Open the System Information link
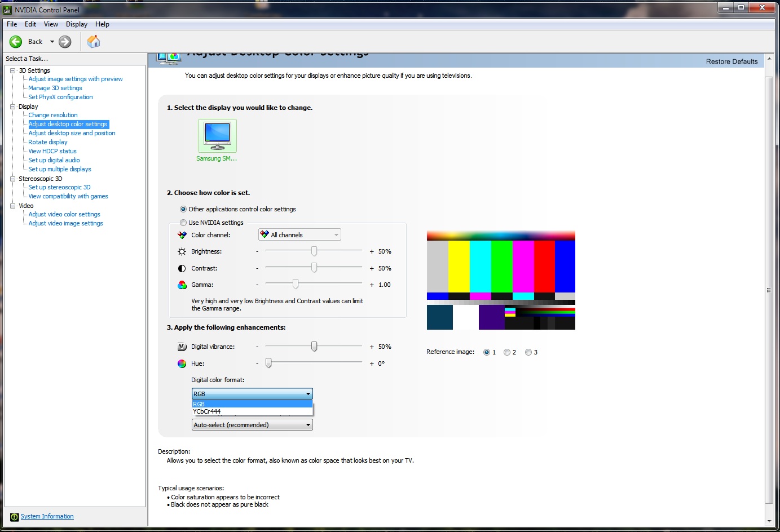 tap(47, 517)
